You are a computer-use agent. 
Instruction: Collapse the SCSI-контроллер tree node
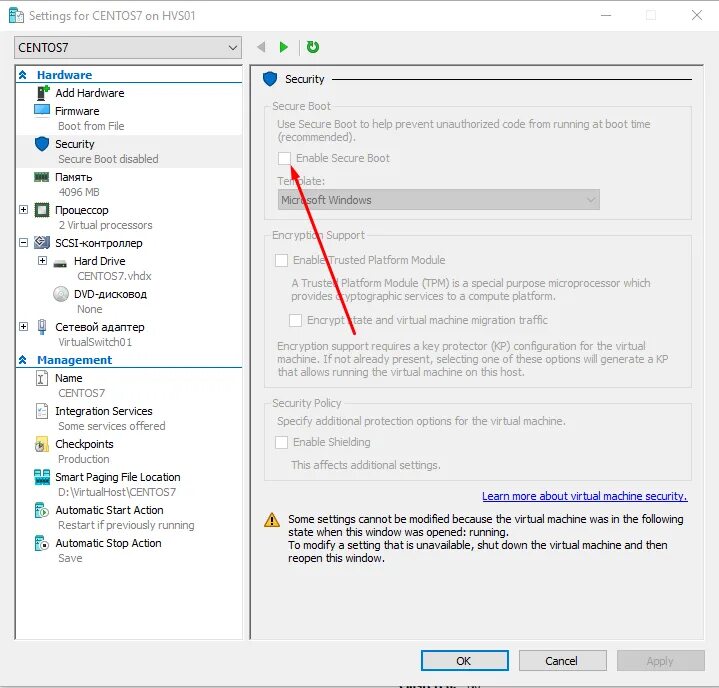click(23, 243)
